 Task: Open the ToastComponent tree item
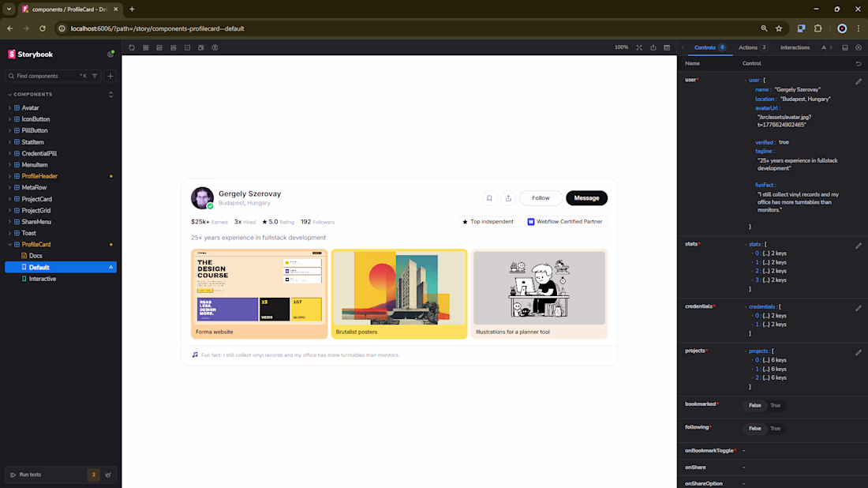[28, 233]
